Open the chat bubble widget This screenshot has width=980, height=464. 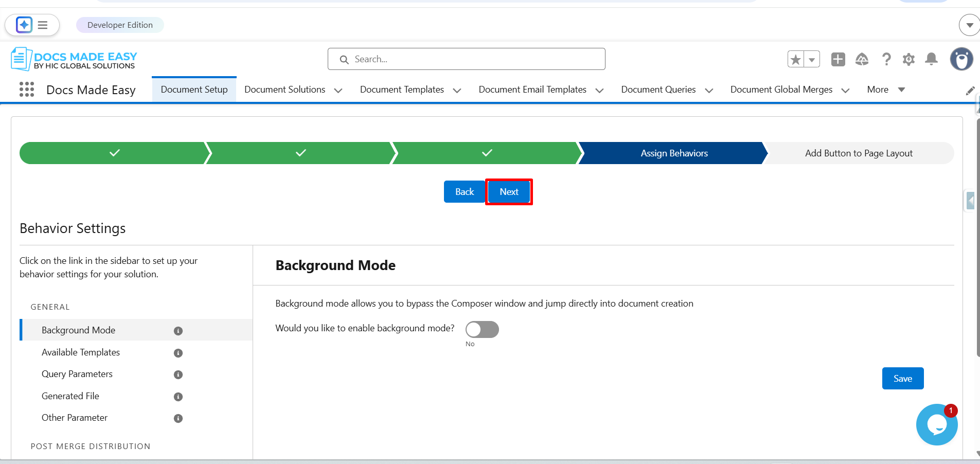click(936, 424)
